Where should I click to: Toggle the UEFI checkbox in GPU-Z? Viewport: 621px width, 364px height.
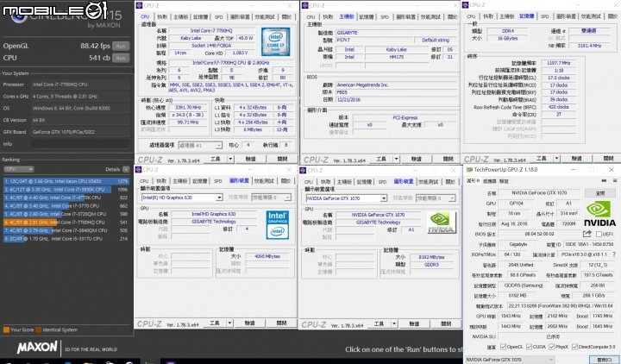tap(599, 234)
